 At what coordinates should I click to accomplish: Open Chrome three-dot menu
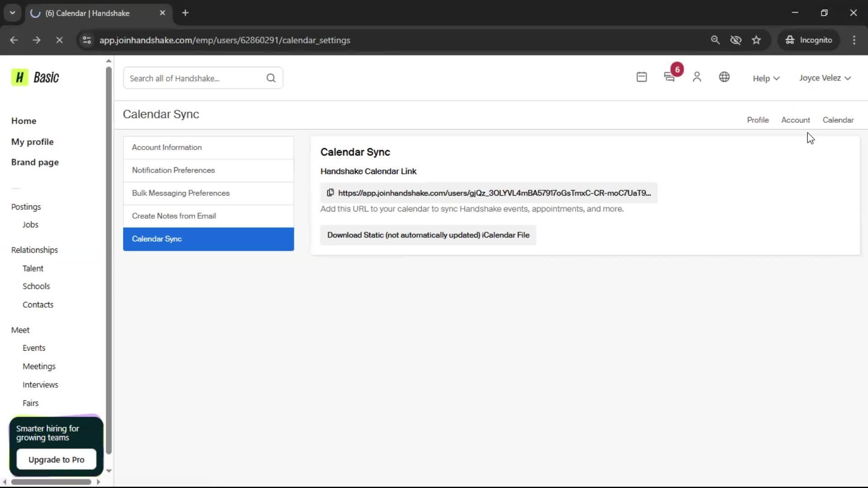[854, 40]
